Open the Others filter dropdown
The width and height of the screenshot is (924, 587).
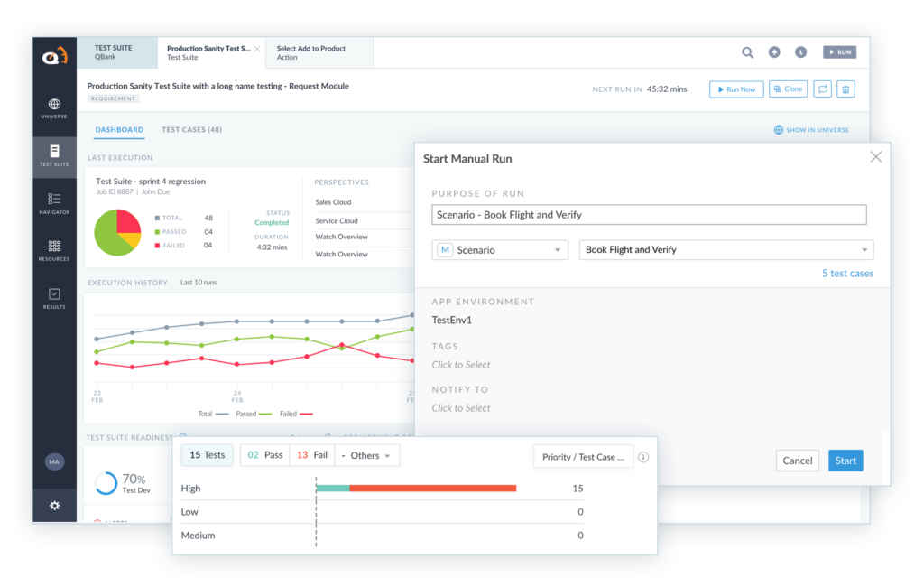tap(366, 455)
